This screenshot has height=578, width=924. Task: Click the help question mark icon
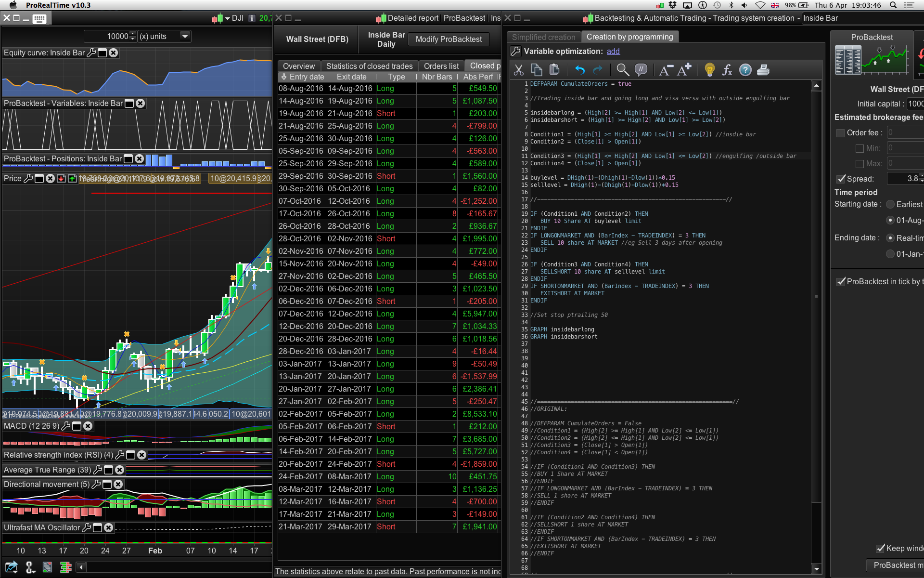pyautogui.click(x=745, y=70)
